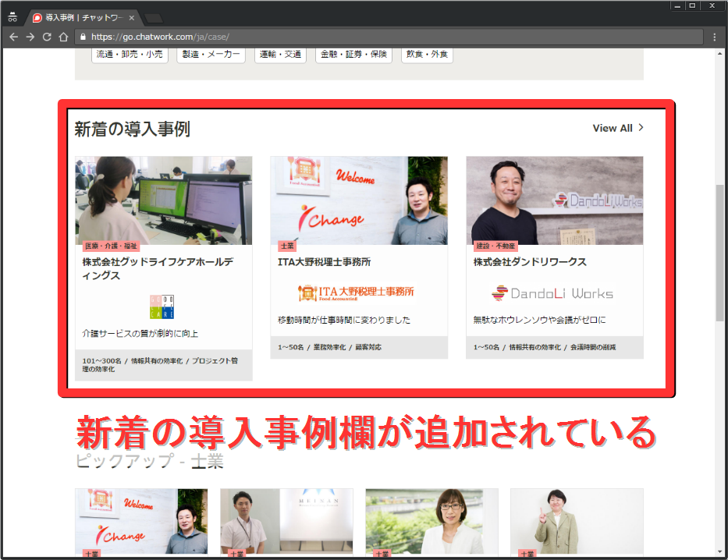The image size is (728, 560).
Task: Click the 医療・介護・福祉 tag
Action: [111, 246]
